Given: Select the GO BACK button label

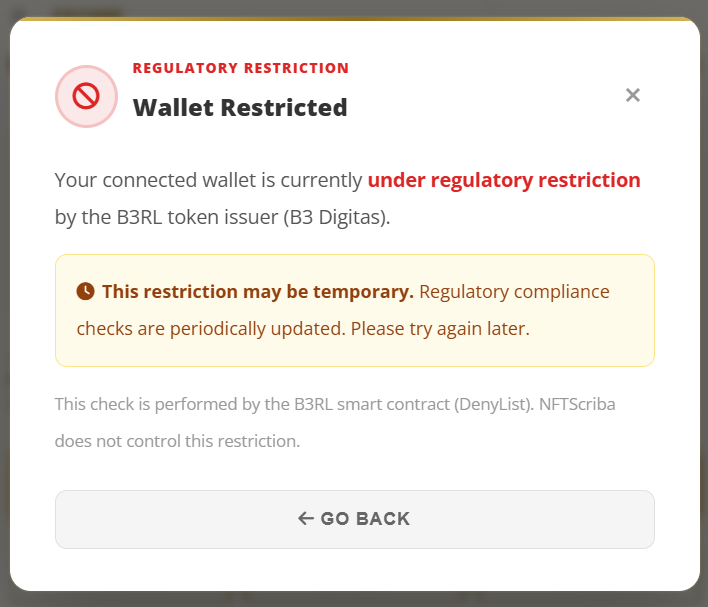Looking at the screenshot, I should coord(365,518).
